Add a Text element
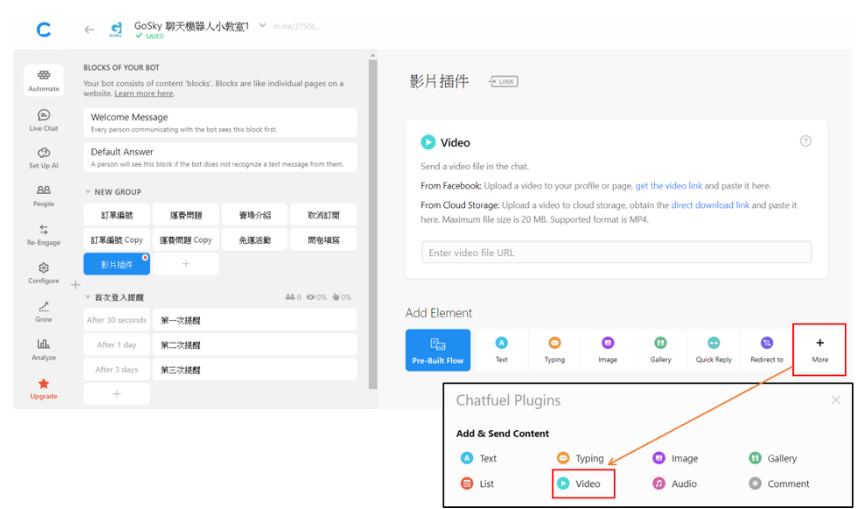Viewport: 864px width, 509px height. pos(501,350)
